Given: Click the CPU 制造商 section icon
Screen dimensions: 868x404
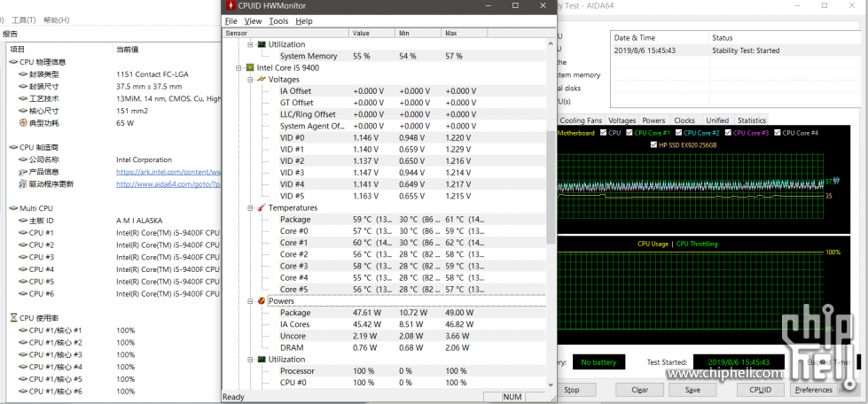Looking at the screenshot, I should (x=13, y=147).
